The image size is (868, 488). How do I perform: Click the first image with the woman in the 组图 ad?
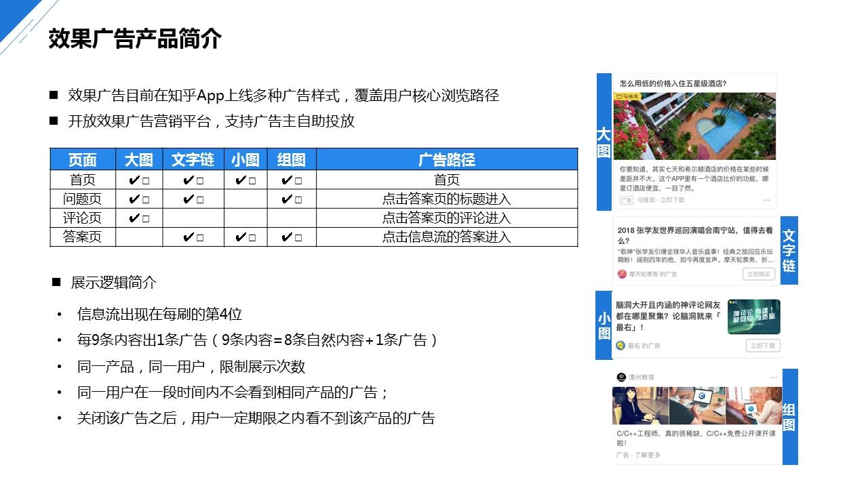[x=639, y=405]
